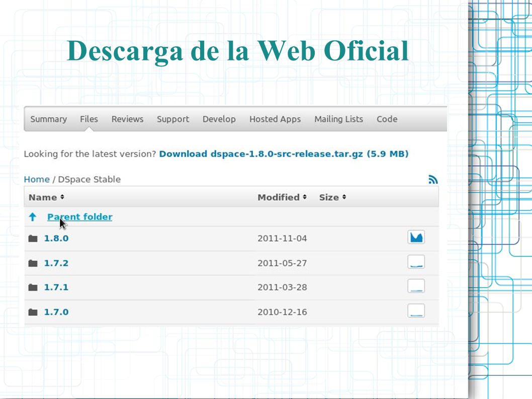Open the Code tab
Screen dimensions: 532x399
[387, 119]
